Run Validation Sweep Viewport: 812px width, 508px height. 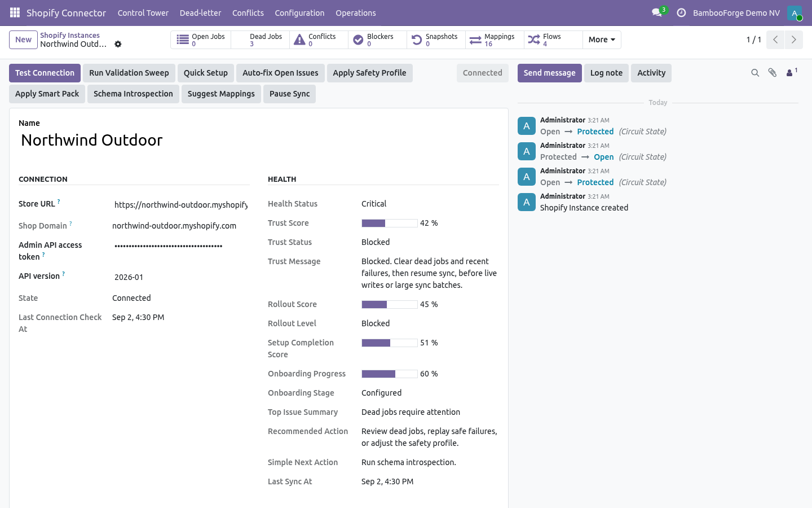click(x=129, y=73)
